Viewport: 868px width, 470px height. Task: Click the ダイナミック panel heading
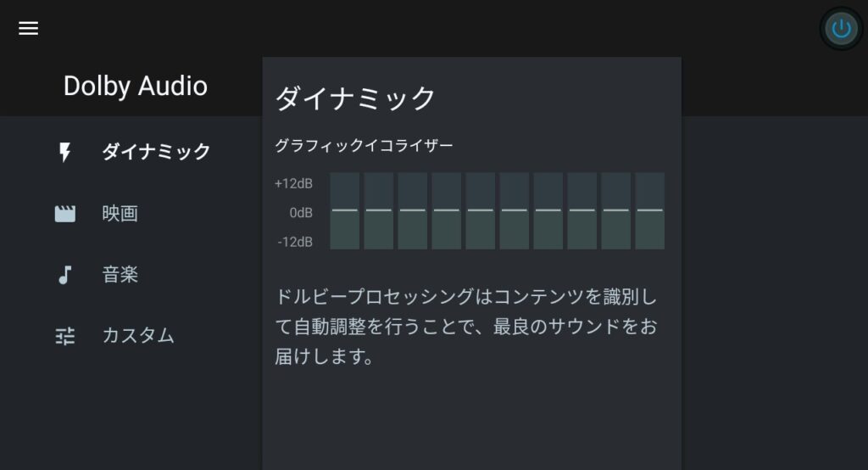click(x=355, y=98)
